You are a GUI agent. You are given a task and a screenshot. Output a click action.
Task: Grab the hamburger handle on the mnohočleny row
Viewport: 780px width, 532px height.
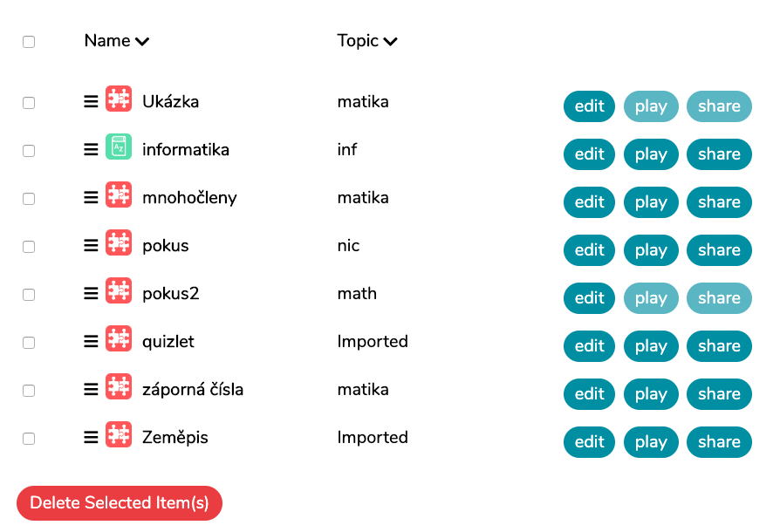(91, 198)
